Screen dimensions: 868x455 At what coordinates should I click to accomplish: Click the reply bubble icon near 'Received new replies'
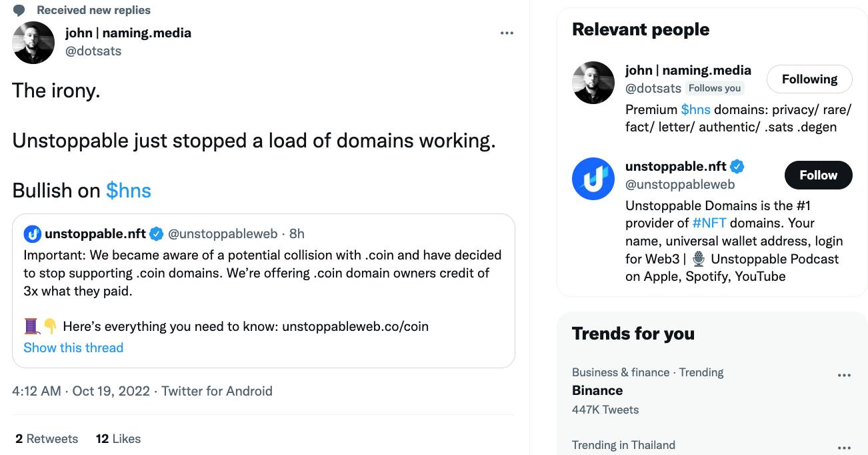pyautogui.click(x=19, y=11)
